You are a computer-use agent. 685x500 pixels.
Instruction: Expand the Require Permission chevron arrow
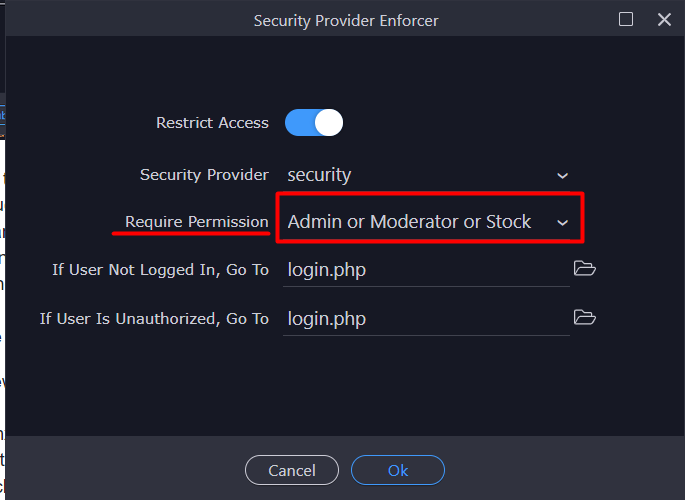[x=563, y=223]
